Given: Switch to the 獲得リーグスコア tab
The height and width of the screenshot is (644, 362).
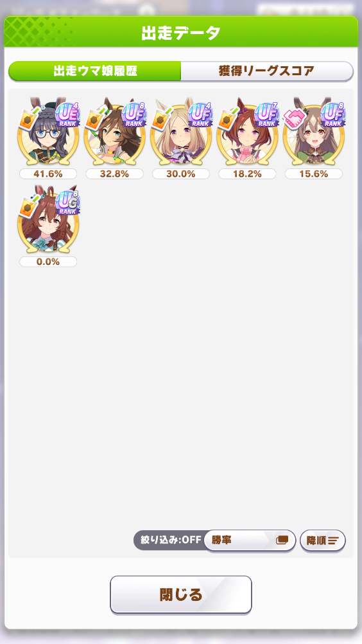Looking at the screenshot, I should (x=267, y=71).
